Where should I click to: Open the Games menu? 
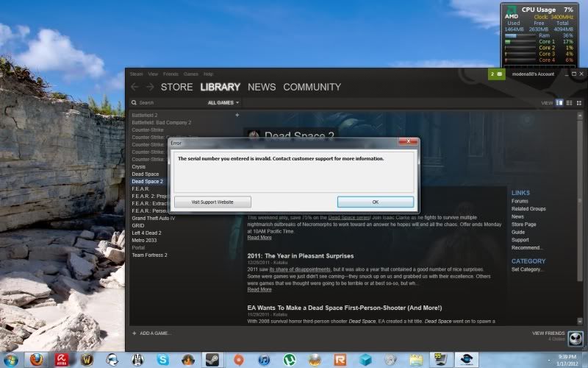[190, 74]
